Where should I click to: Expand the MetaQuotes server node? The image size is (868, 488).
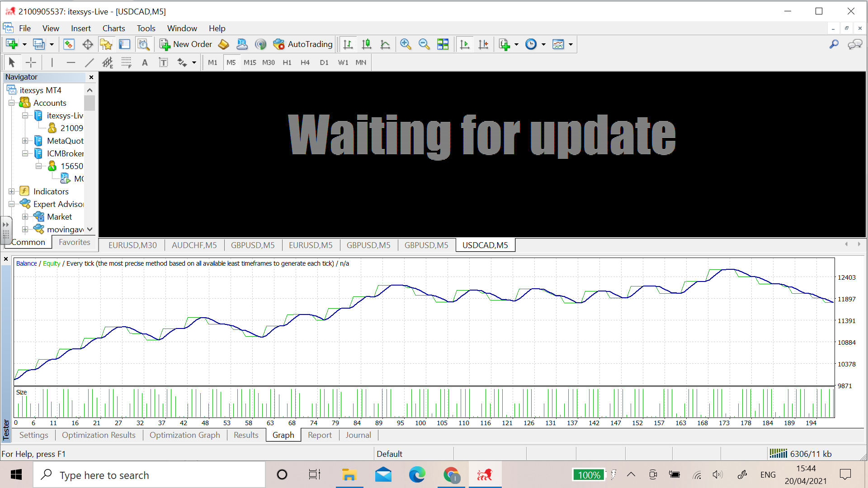25,141
